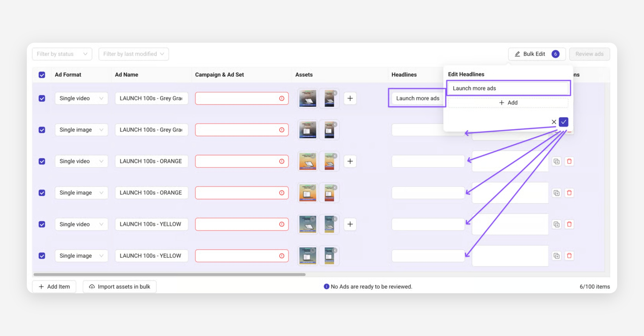Delete the last LAUNCH 100s - YELLOW image row via its trash icon
The width and height of the screenshot is (644, 336).
point(569,256)
